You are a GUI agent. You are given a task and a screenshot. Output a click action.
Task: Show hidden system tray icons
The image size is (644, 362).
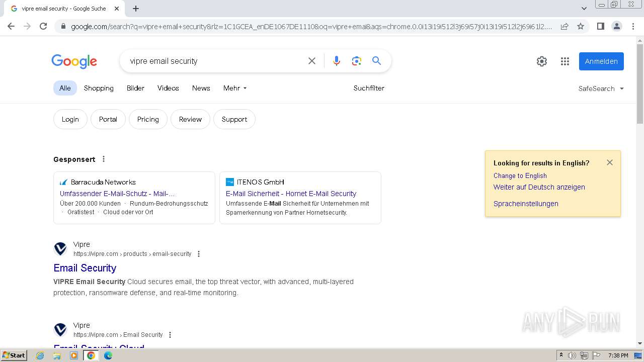(x=561, y=355)
